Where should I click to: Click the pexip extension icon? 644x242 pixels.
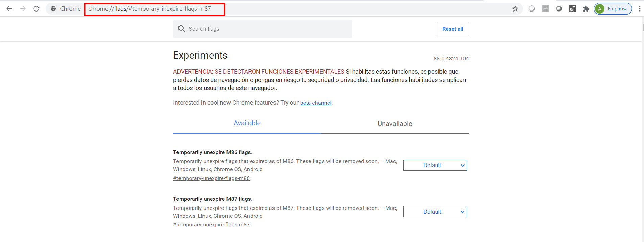[545, 9]
